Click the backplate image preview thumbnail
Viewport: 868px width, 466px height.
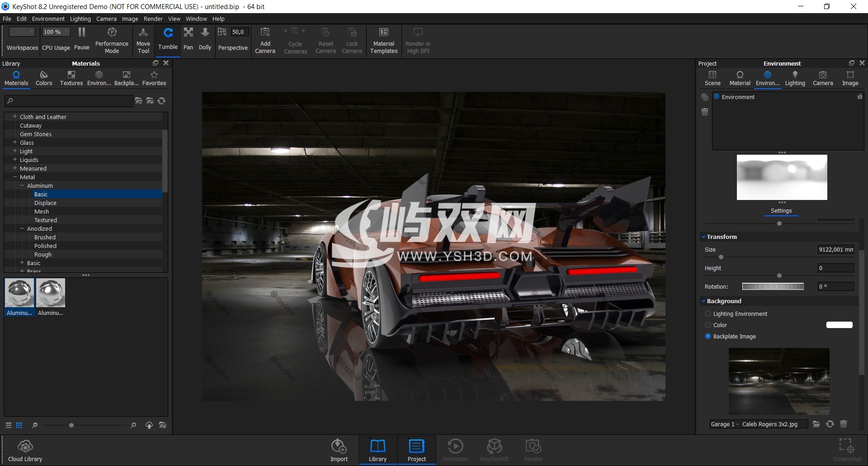click(779, 381)
